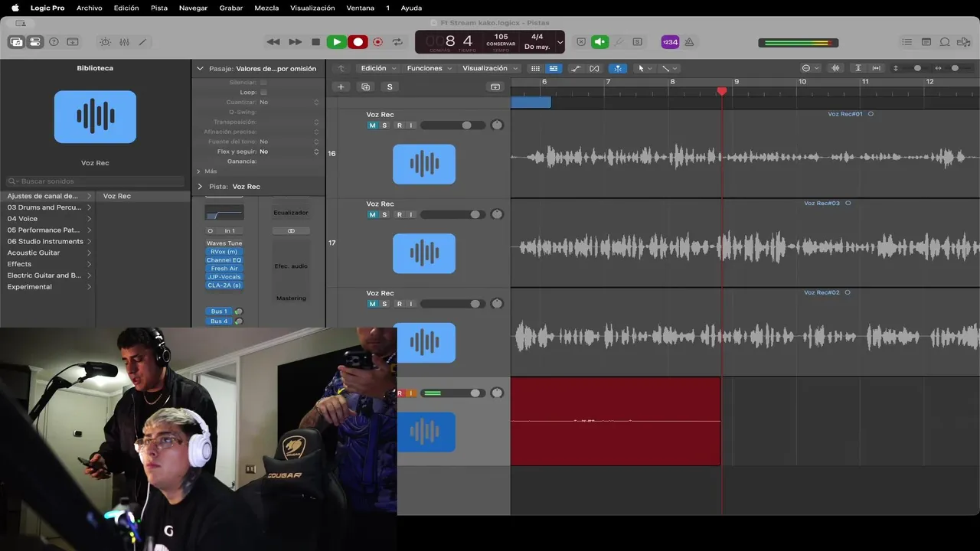980x551 pixels.
Task: Click the Rewind transport button
Action: click(273, 42)
